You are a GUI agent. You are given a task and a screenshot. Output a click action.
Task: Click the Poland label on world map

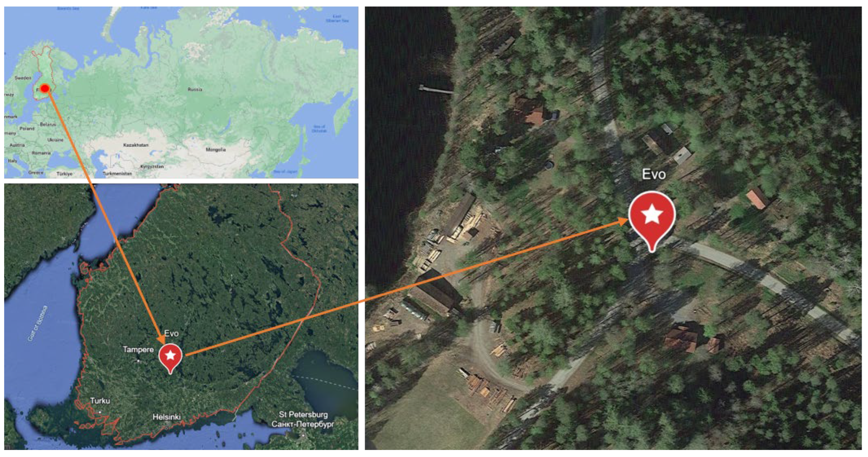27,128
